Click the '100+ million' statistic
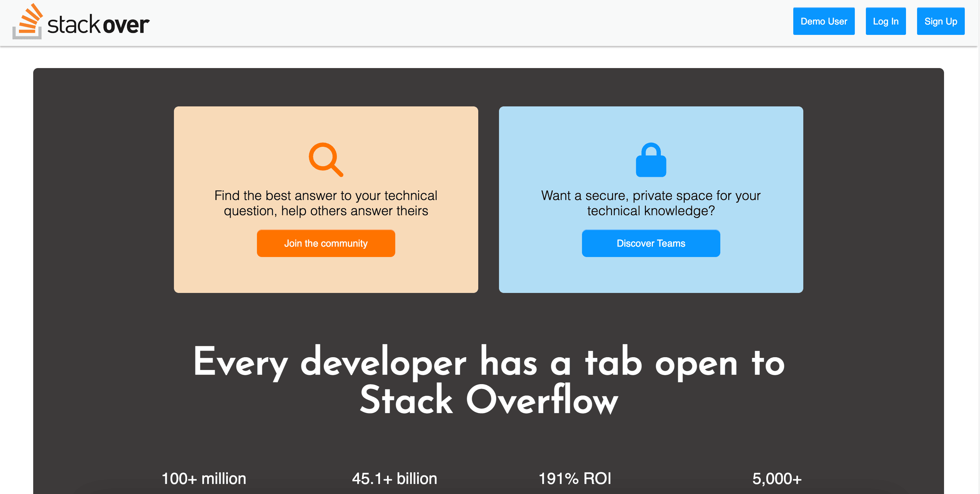 pyautogui.click(x=204, y=478)
